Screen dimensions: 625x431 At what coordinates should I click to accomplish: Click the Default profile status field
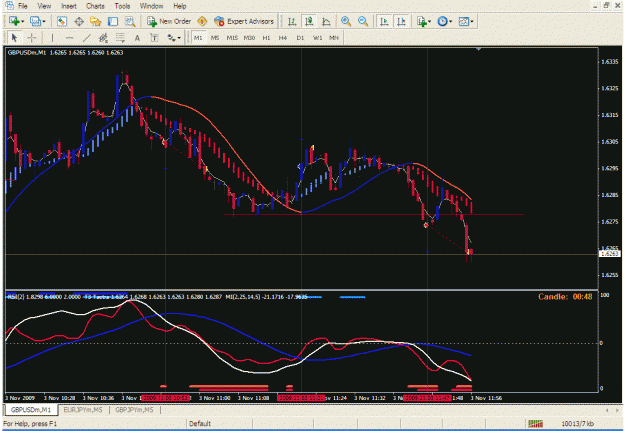[x=200, y=423]
